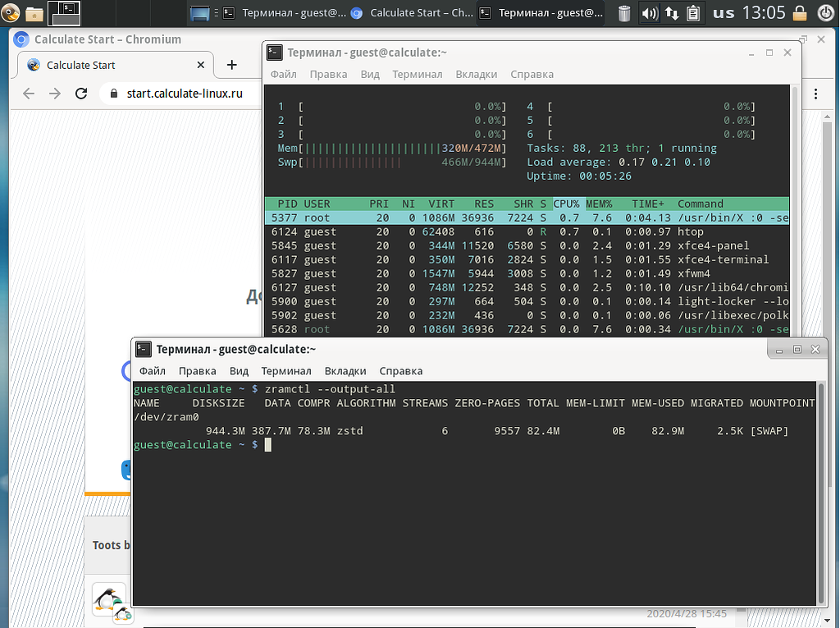Click the lock screen padlock icon
Image resolution: width=840 pixels, height=628 pixels.
(x=800, y=13)
